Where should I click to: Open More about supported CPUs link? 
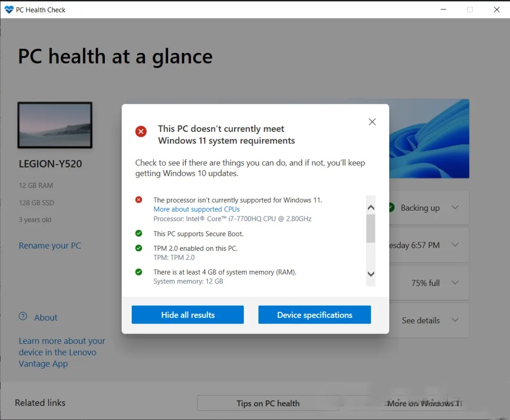click(x=196, y=209)
